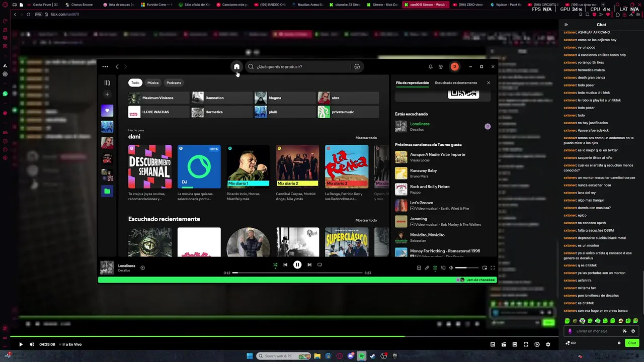Open the Damnation shortcut
The height and width of the screenshot is (362, 644).
(222, 98)
